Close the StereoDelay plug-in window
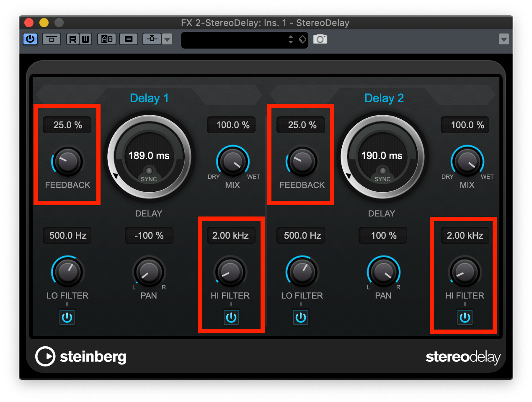The image size is (532, 402). pos(29,23)
